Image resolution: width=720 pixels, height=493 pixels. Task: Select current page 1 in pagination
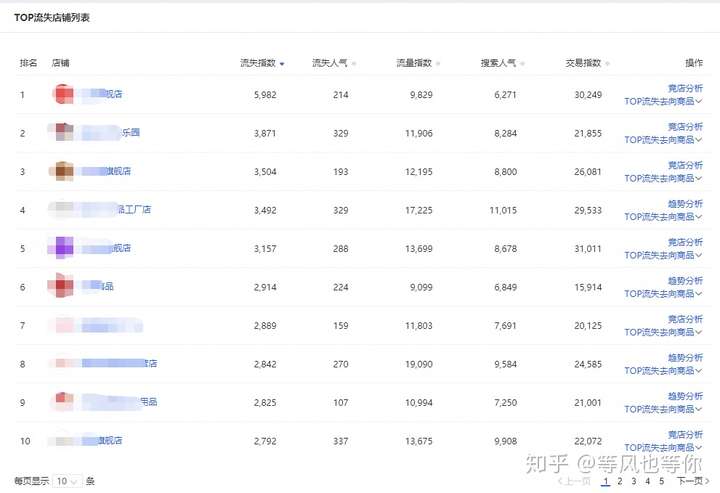[x=606, y=481]
